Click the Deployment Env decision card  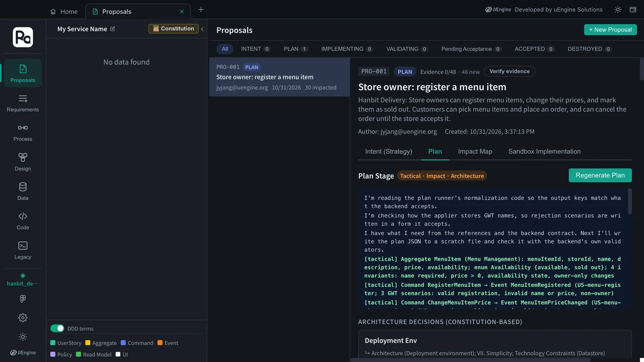point(495,344)
